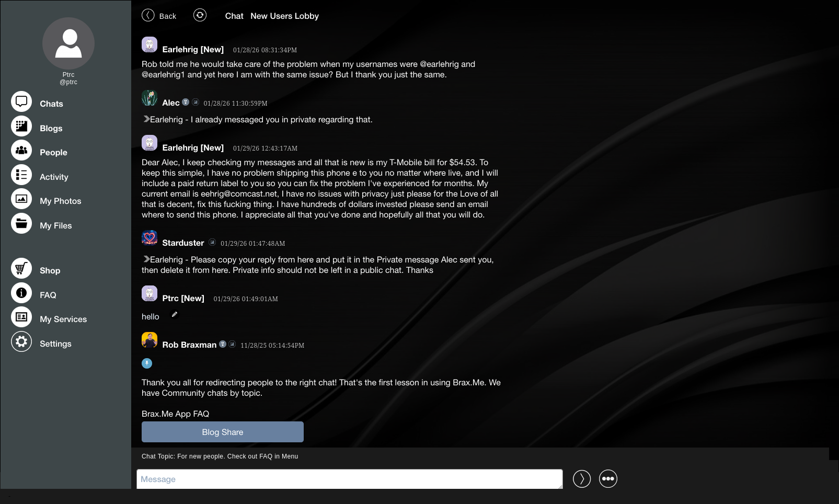Image resolution: width=839 pixels, height=504 pixels.
Task: Refresh the chat with the reload icon
Action: [200, 15]
